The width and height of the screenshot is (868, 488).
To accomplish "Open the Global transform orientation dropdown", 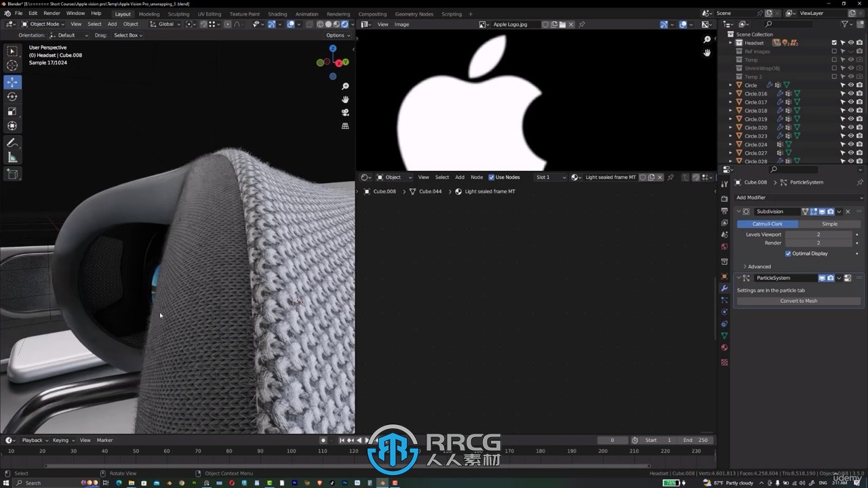I will 165,24.
